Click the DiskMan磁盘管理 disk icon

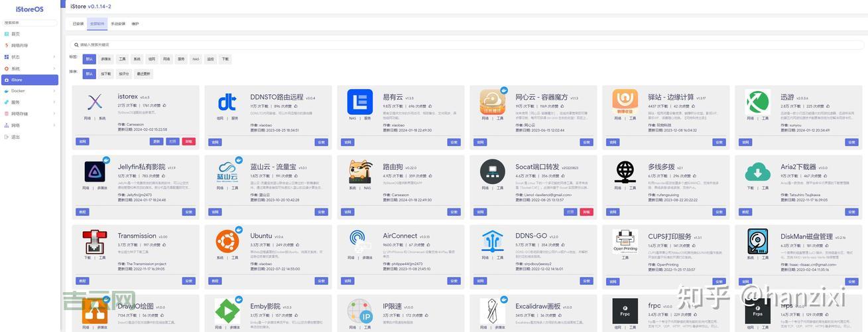click(x=758, y=240)
